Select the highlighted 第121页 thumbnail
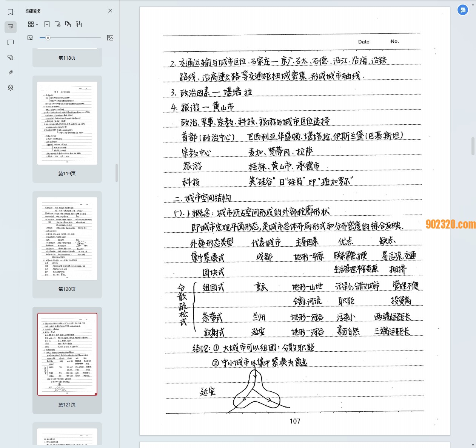The height and width of the screenshot is (448, 476). (x=67, y=354)
